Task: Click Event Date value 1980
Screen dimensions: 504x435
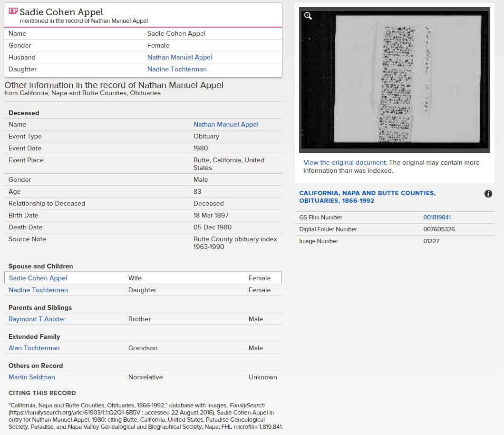Action: coord(200,148)
